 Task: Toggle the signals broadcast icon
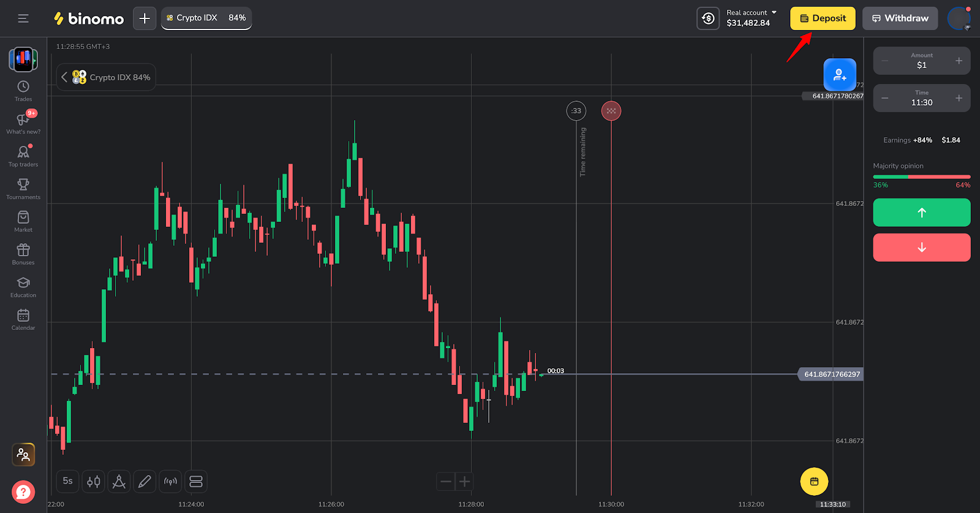click(x=170, y=482)
